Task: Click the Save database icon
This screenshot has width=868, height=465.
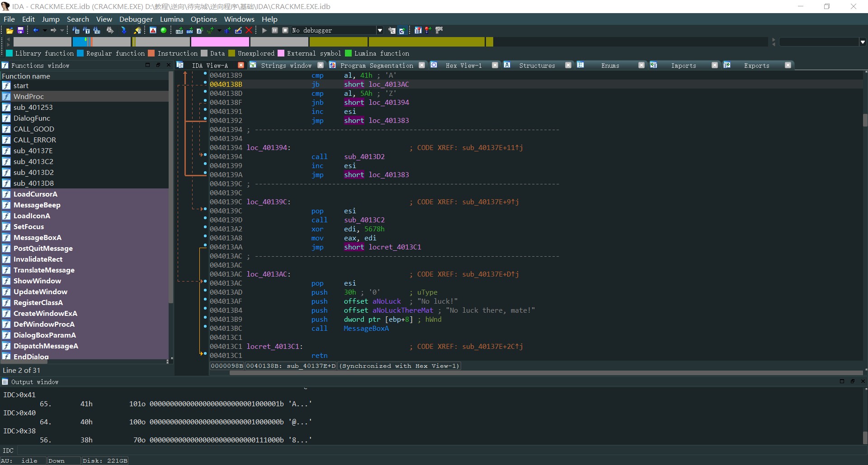Action: [20, 30]
